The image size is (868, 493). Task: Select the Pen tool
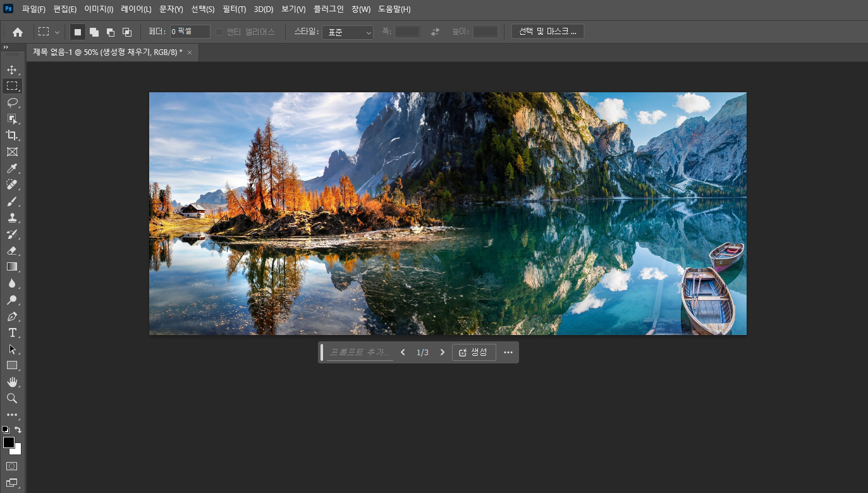coord(12,316)
